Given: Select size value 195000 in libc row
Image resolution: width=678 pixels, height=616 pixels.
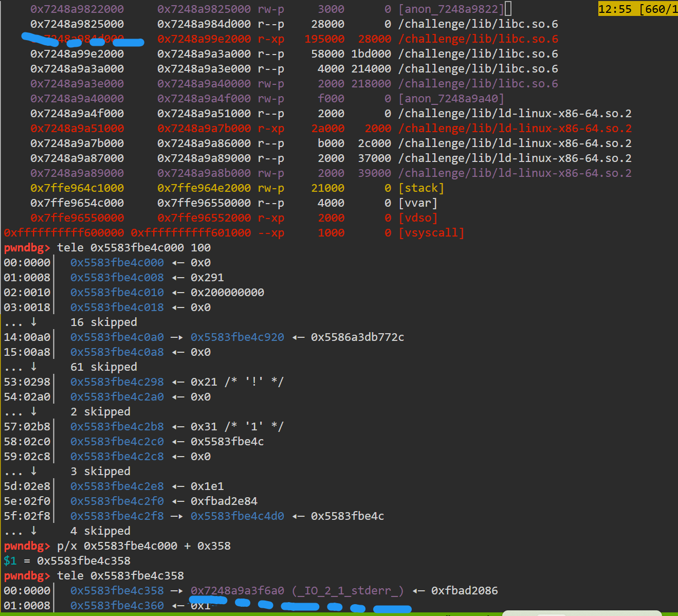Looking at the screenshot, I should pyautogui.click(x=324, y=39).
